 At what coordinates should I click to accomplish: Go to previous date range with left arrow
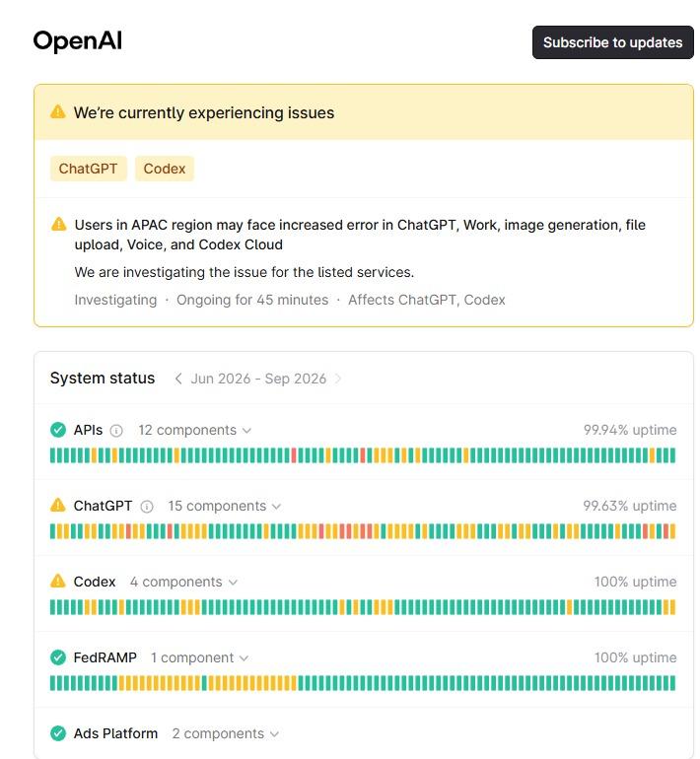pyautogui.click(x=178, y=379)
